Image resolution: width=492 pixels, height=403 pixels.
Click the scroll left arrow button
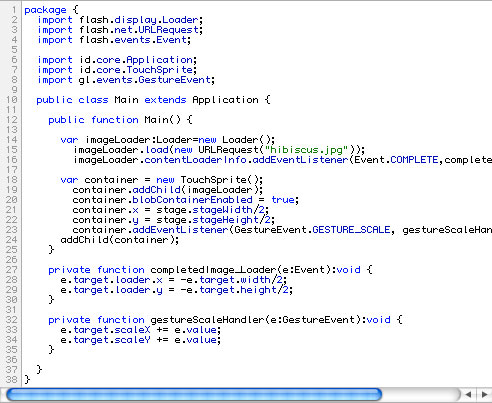pyautogui.click(x=468, y=395)
